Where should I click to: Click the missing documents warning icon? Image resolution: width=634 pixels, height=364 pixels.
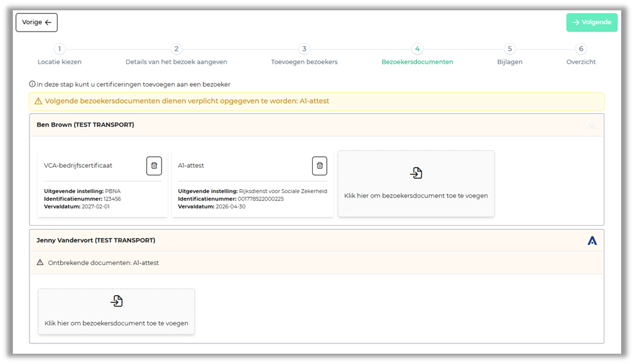click(x=40, y=262)
